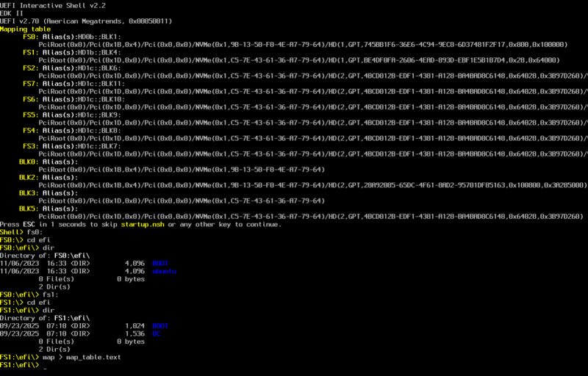Click the OC directory name
This screenshot has height=376, width=588.
157,333
